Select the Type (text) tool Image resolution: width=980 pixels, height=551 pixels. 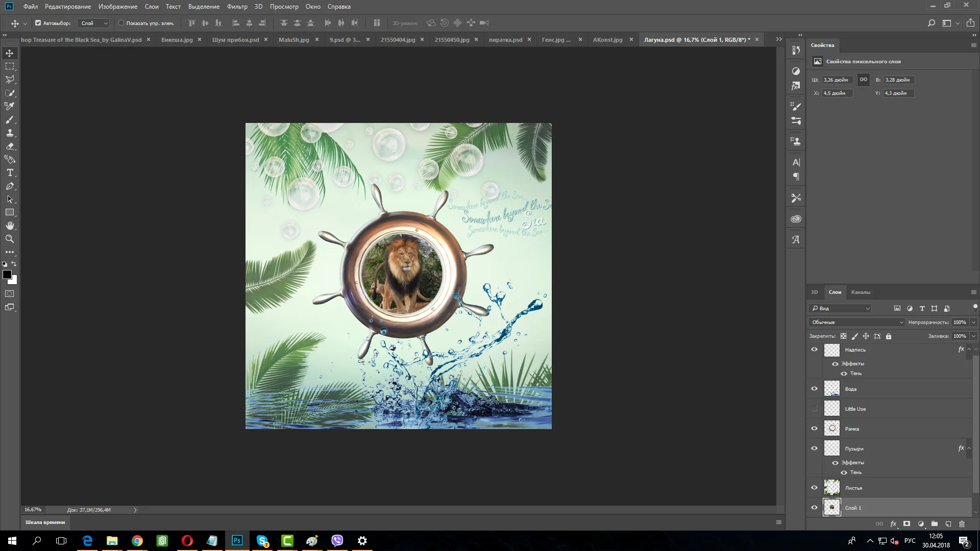(10, 173)
